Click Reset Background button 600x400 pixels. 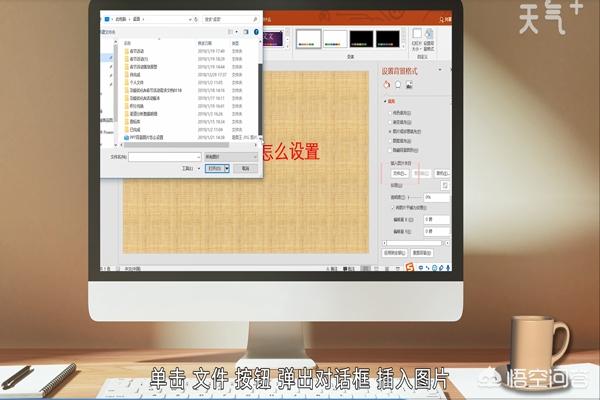coord(422,253)
